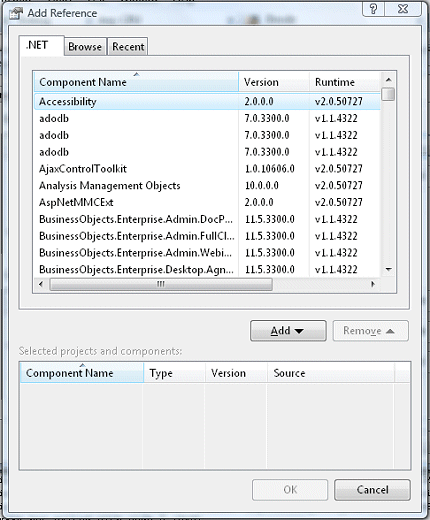Sort selected list by Version column

click(236, 373)
